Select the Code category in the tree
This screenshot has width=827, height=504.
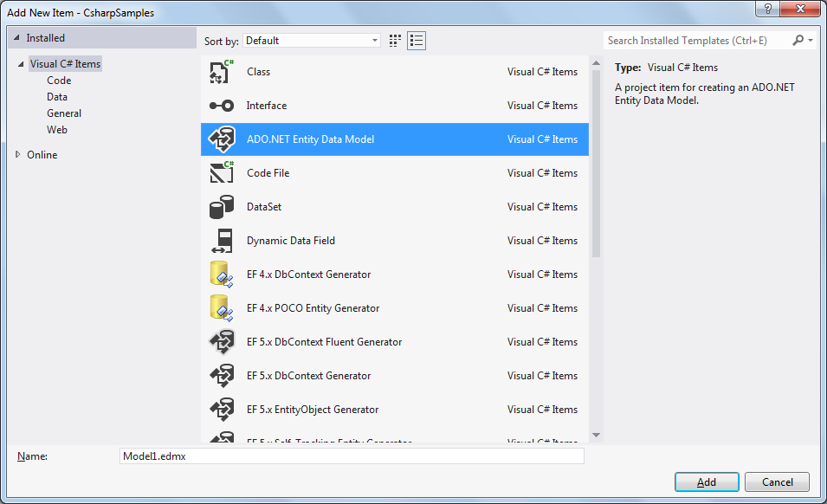pos(59,81)
